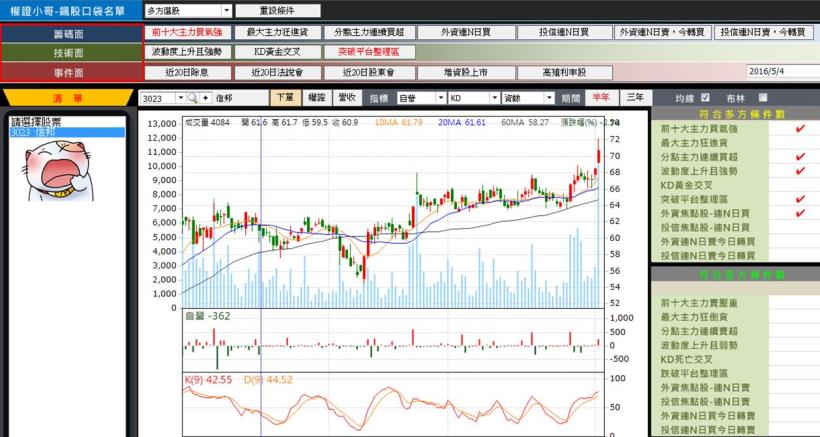Click the 突破平台整理區 row in the bullish conditions
820x437 pixels.
735,199
